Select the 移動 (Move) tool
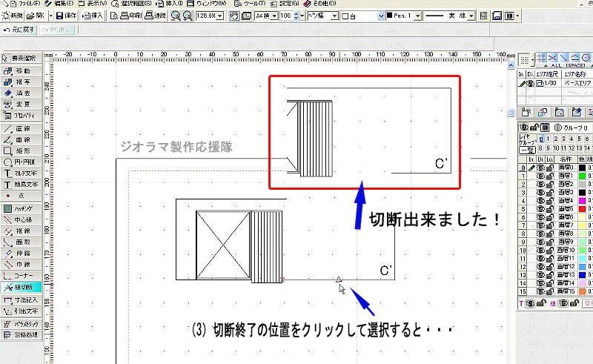The image size is (593, 364). pos(22,70)
